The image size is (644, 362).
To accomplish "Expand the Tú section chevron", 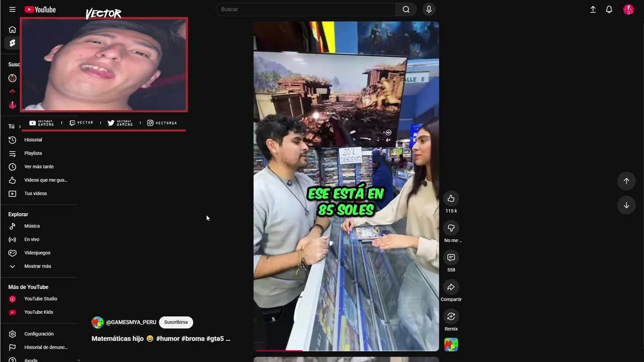I will pyautogui.click(x=20, y=127).
